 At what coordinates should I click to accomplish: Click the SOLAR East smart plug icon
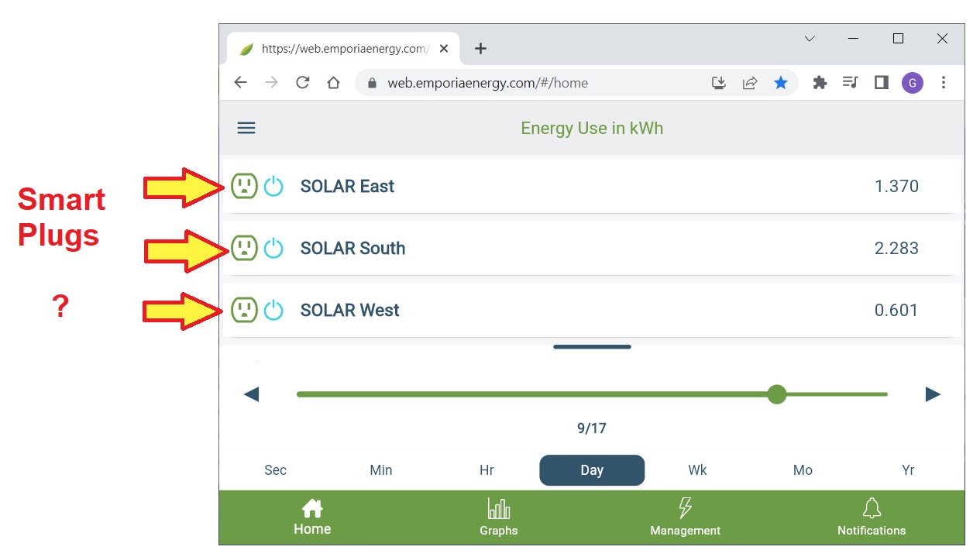[x=244, y=186]
